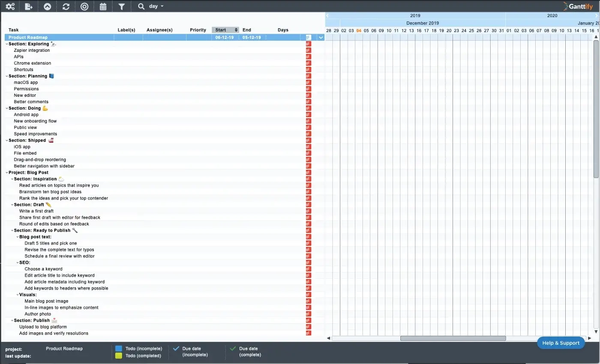Open the calendar icon
This screenshot has height=364, width=600.
pos(103,6)
